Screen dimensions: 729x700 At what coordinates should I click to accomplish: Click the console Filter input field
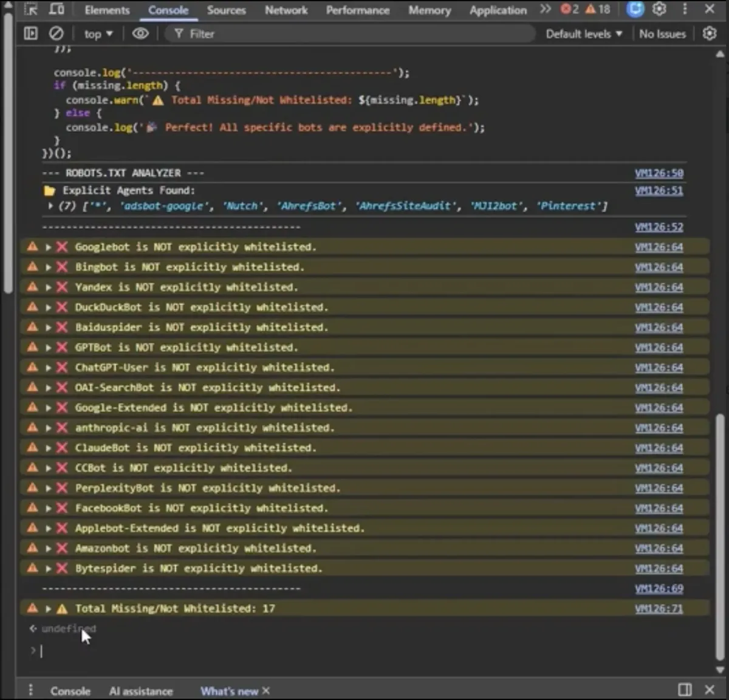349,34
